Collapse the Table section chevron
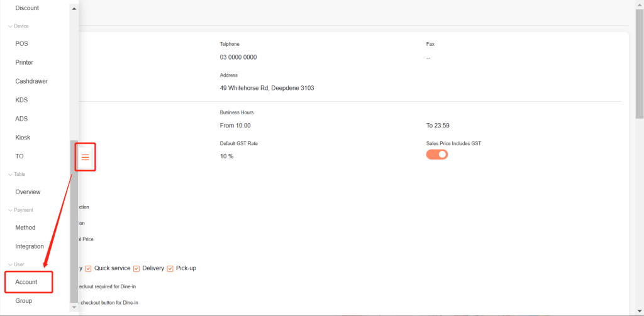 (x=10, y=175)
